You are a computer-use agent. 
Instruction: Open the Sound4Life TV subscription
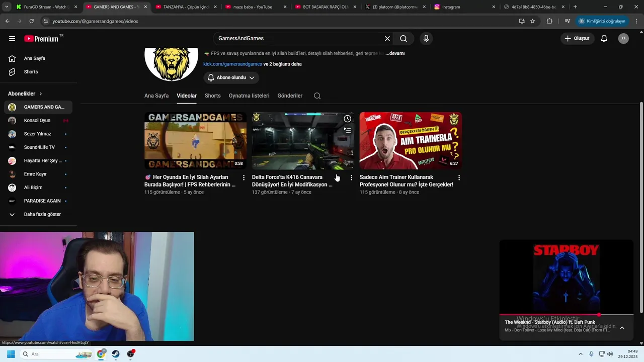(38, 147)
